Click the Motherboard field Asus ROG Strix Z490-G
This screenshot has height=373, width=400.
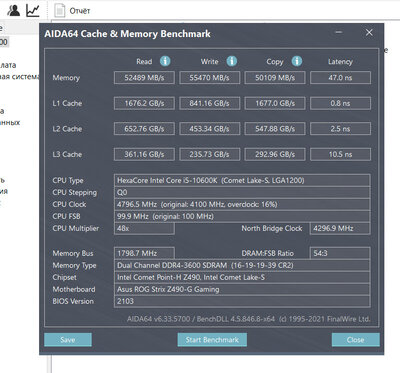pyautogui.click(x=242, y=289)
